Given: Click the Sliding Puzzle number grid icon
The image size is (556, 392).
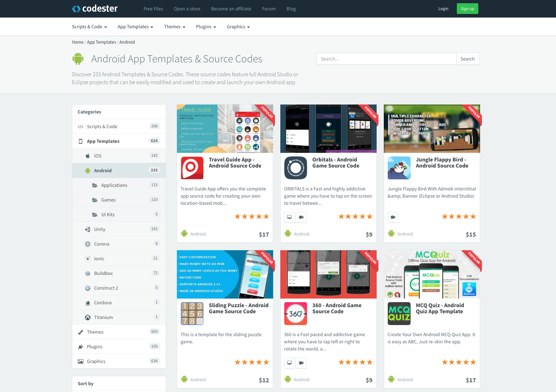Looking at the screenshot, I should click(x=192, y=314).
